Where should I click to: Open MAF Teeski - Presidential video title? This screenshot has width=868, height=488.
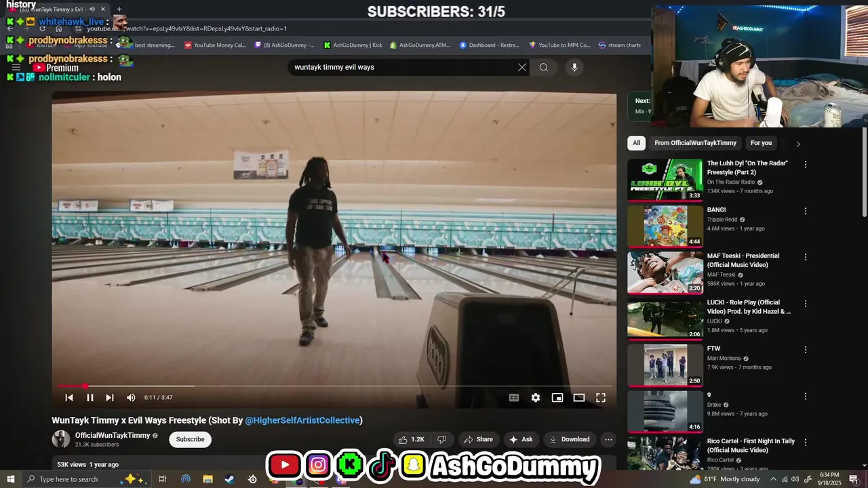[x=743, y=260]
